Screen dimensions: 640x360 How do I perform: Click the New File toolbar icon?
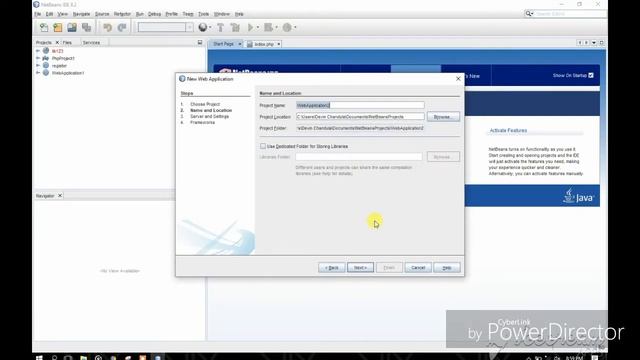44,27
